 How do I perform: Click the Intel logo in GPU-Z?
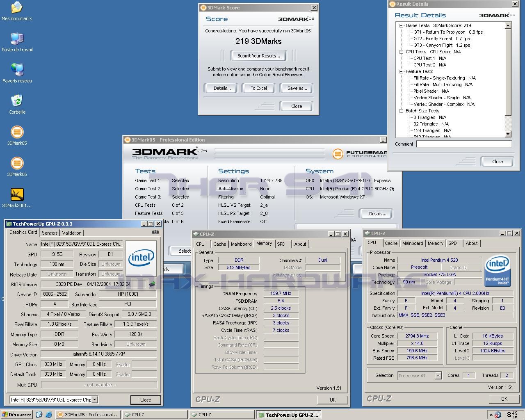(141, 257)
